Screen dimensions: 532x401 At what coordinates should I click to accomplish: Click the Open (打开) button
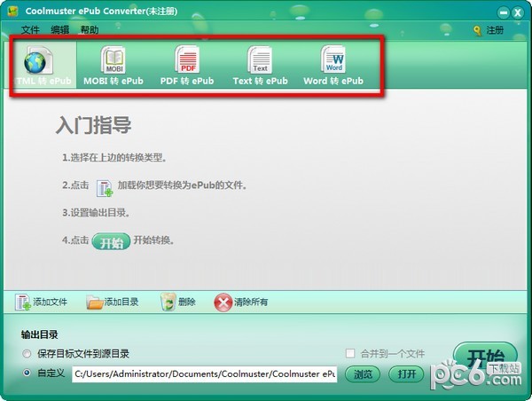[406, 374]
